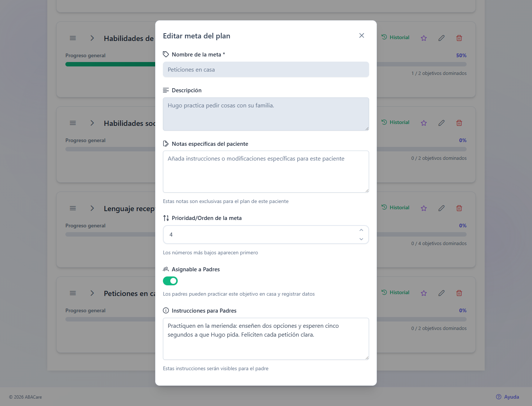Open Historial for the Habilidades soc goal

coord(395,122)
